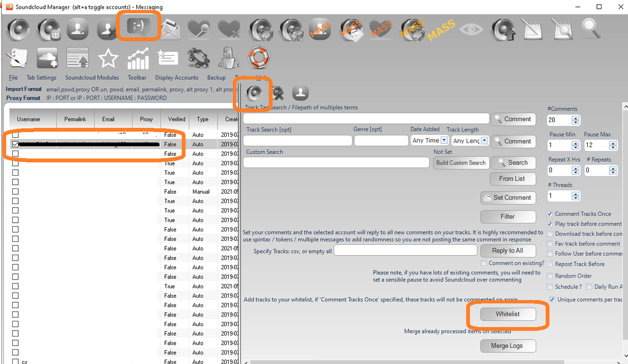Click the SoundCloud cloud plus icon
The image size is (628, 364).
[48, 58]
